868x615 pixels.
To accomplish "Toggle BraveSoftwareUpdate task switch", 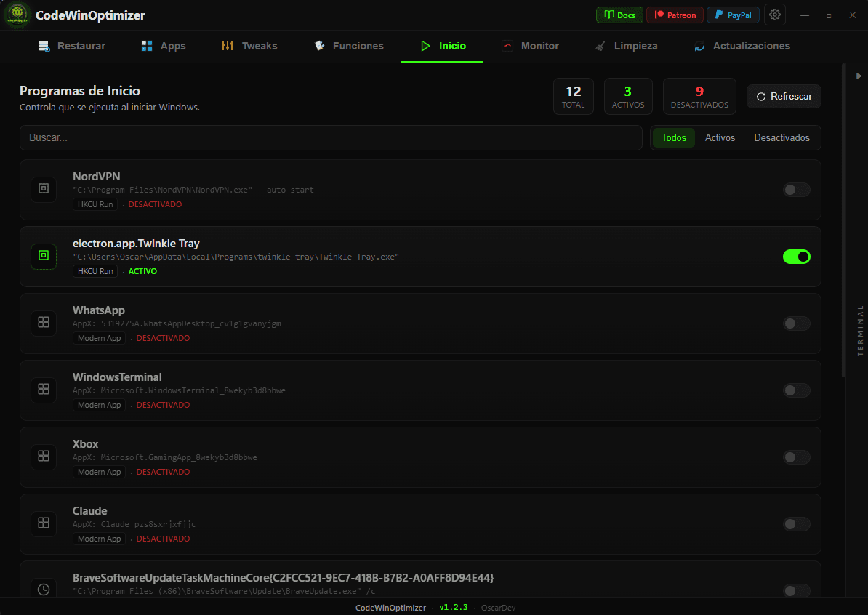I will pyautogui.click(x=797, y=591).
